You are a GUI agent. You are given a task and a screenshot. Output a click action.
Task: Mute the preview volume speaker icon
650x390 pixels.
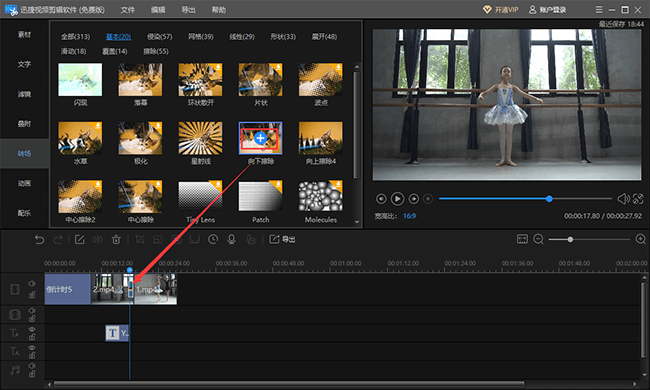tap(623, 199)
